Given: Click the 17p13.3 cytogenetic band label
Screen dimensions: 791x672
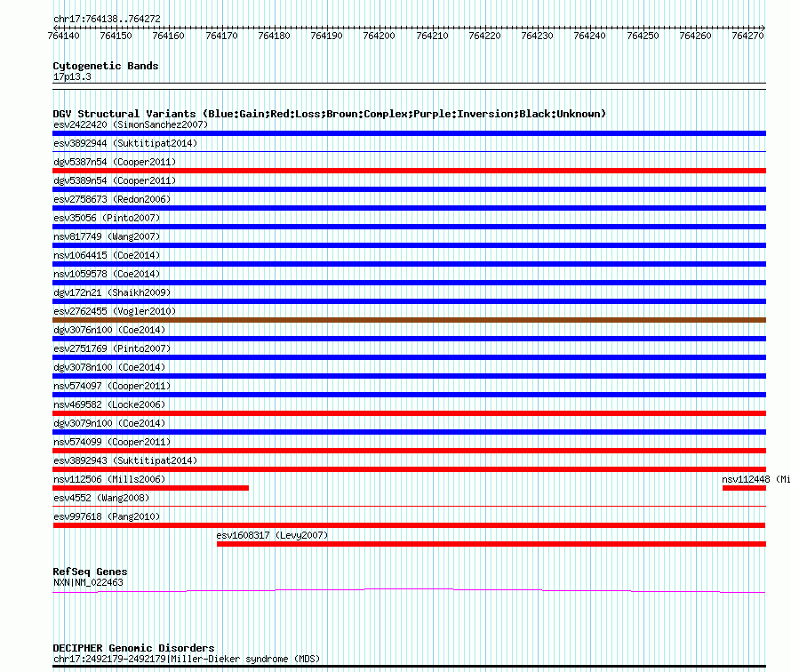Looking at the screenshot, I should point(72,76).
